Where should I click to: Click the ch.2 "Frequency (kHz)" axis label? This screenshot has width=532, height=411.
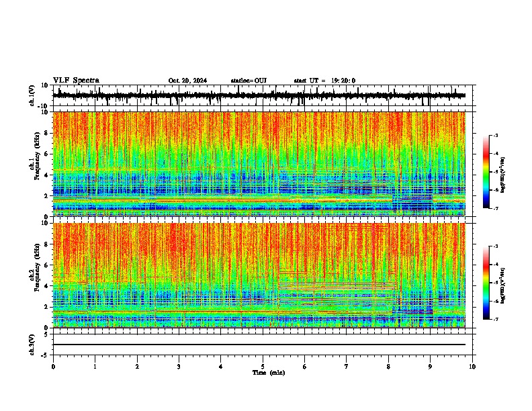pyautogui.click(x=37, y=267)
